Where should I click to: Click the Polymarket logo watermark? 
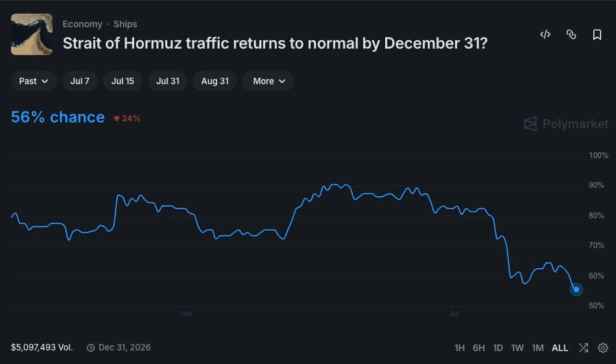566,124
